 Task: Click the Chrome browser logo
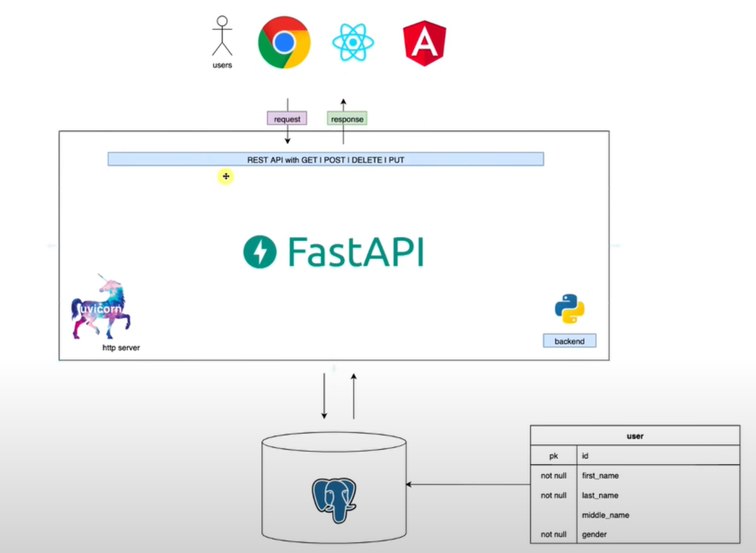point(284,43)
